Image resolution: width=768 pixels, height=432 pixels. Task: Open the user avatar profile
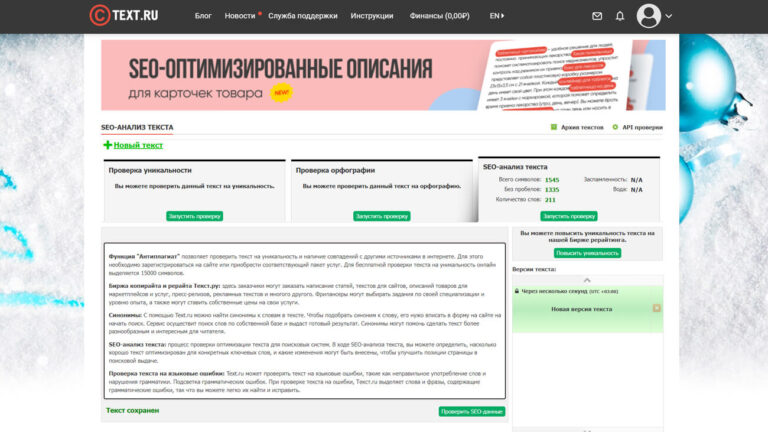pos(648,16)
